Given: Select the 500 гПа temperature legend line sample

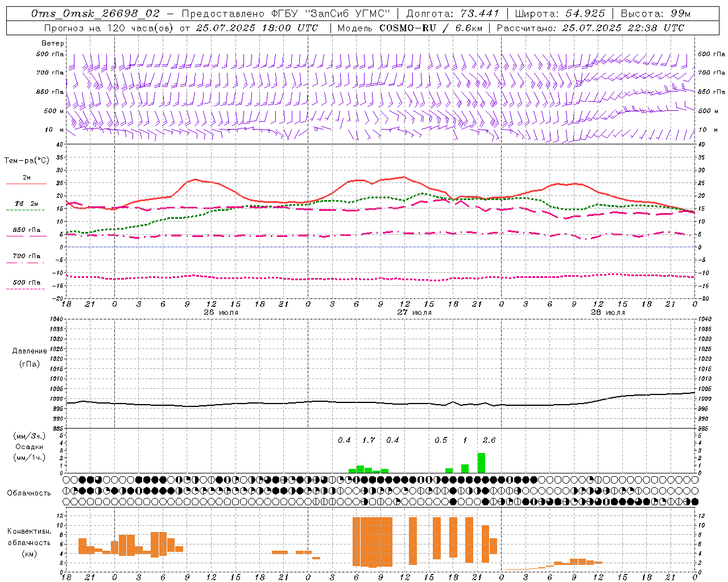Looking at the screenshot, I should pos(25,289).
